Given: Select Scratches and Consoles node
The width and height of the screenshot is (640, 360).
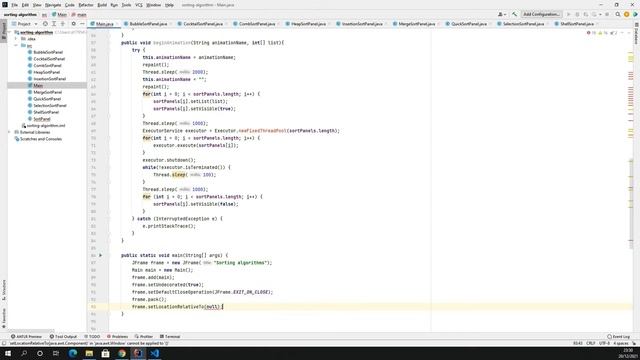Looking at the screenshot, I should tap(41, 139).
